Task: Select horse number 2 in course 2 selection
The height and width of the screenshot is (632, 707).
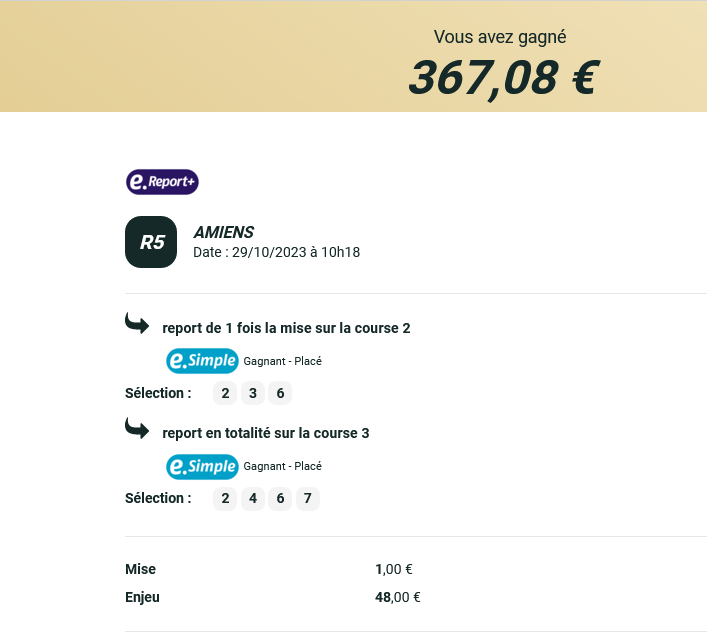Action: click(225, 393)
